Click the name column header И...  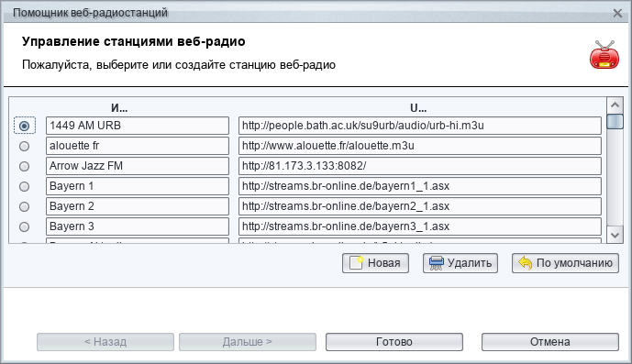tap(119, 108)
